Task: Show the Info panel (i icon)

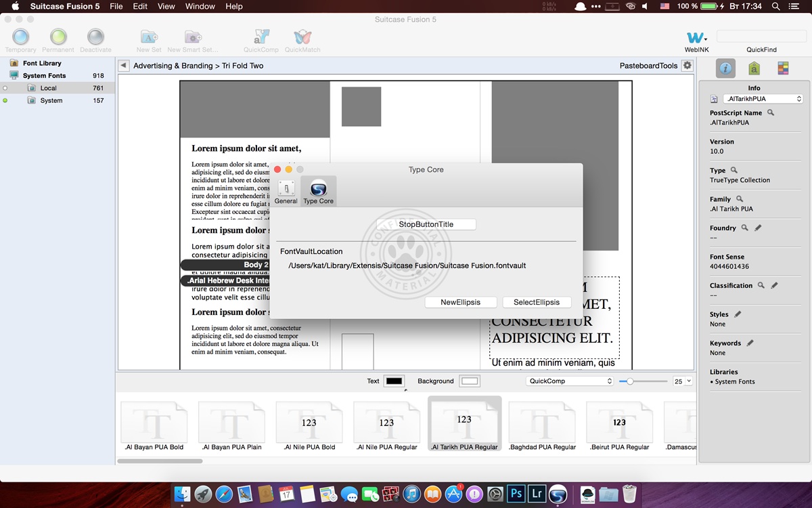Action: (726, 68)
